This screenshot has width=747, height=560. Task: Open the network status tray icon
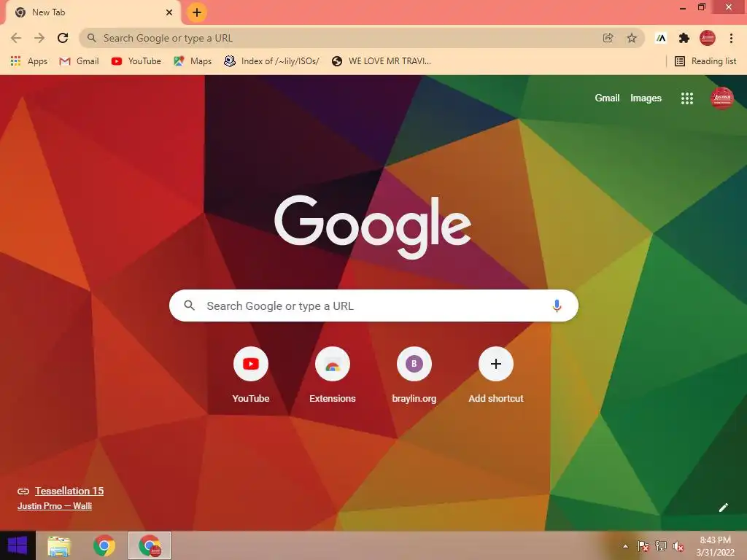coord(661,546)
